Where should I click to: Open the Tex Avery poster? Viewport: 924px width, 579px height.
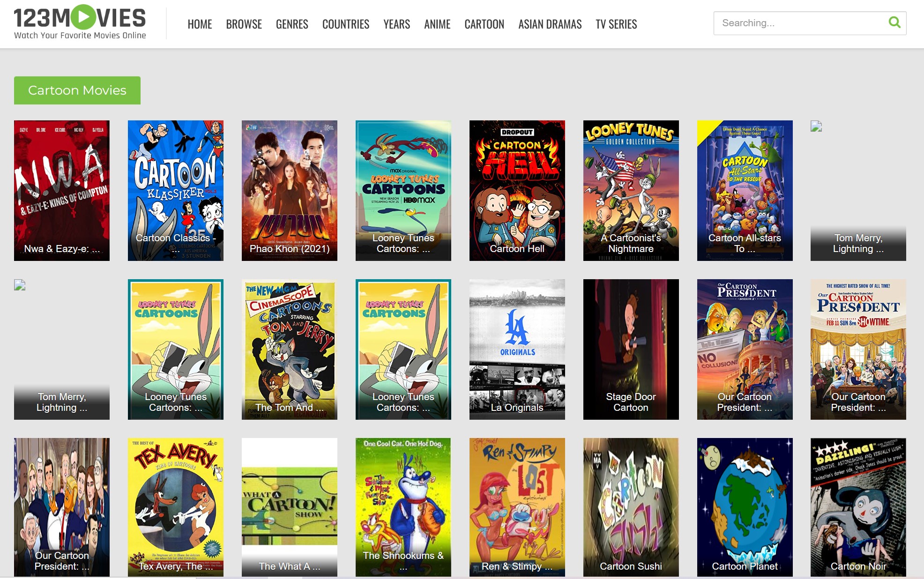click(176, 507)
